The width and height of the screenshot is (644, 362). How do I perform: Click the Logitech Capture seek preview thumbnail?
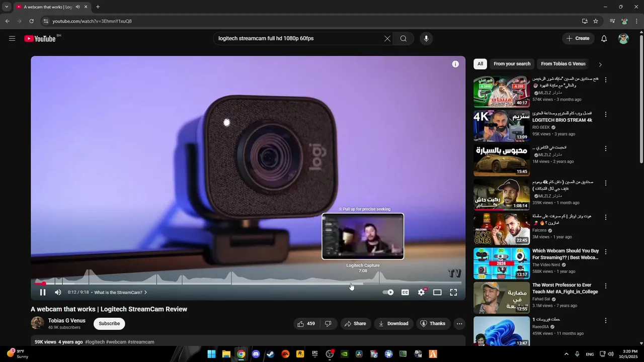point(363,236)
